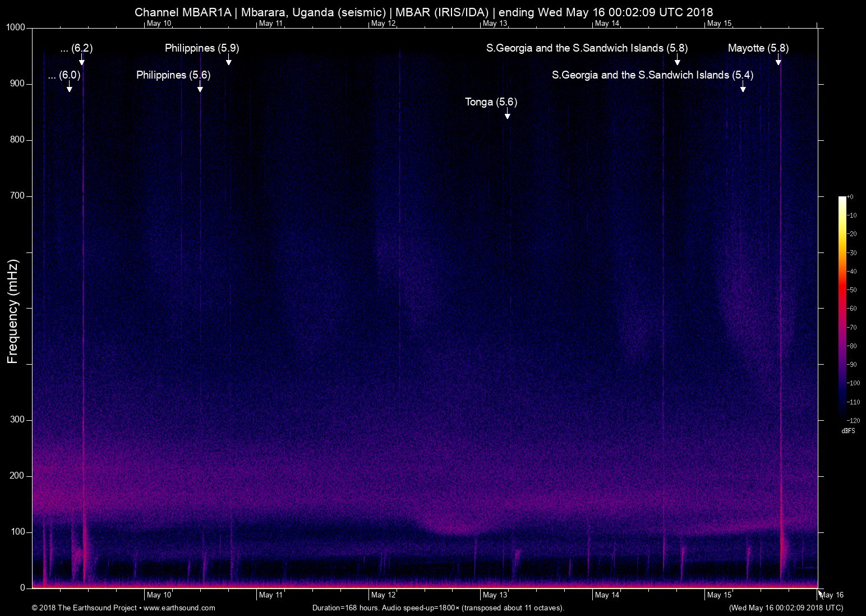Click the arrow under S.Georgia (5.8) label

point(678,61)
